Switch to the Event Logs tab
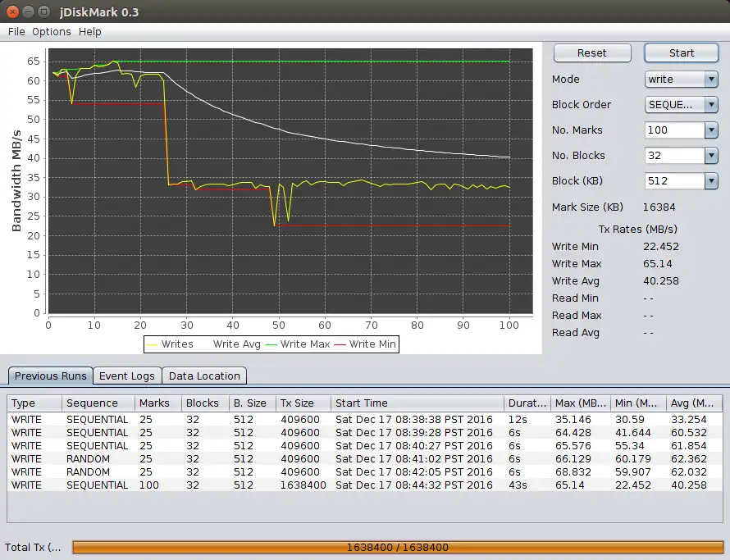The width and height of the screenshot is (730, 560). (126, 376)
